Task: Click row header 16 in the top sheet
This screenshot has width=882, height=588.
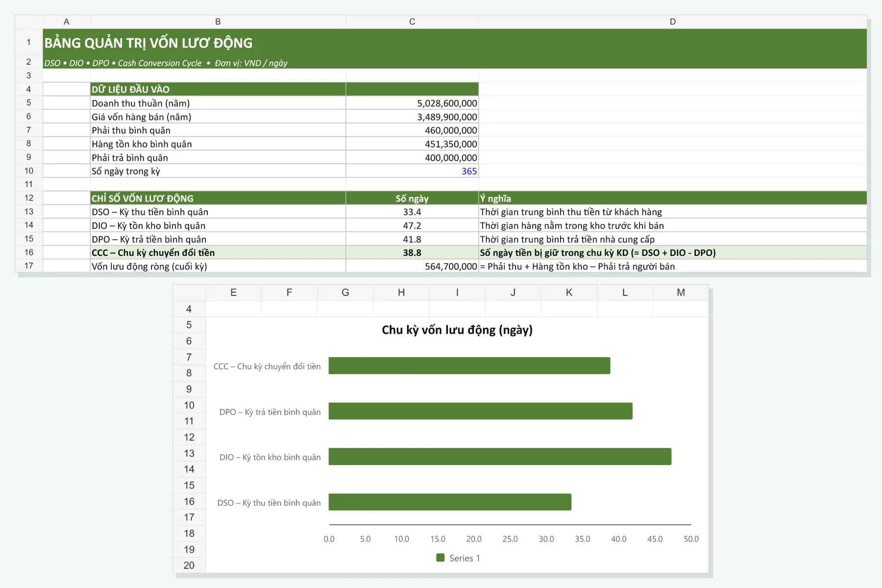Action: pos(29,252)
